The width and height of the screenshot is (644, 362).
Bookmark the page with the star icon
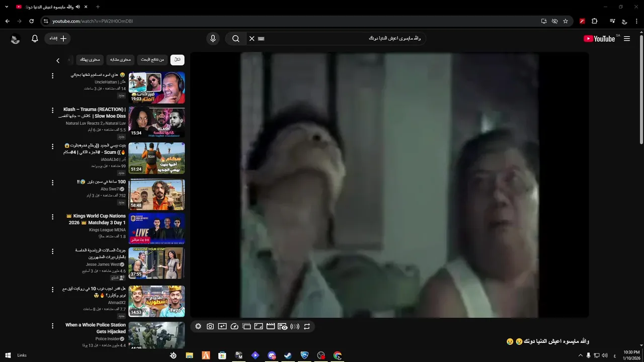coord(566,21)
